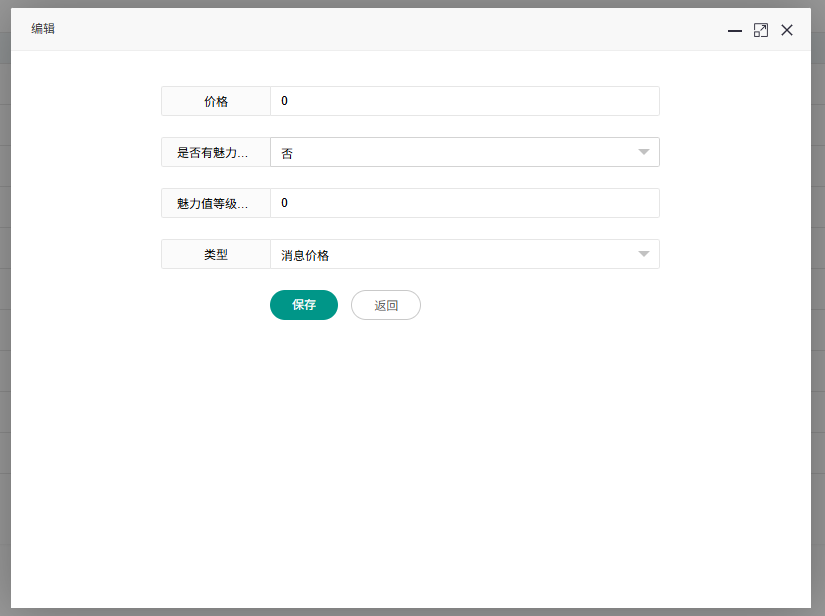The width and height of the screenshot is (825, 616).
Task: Click the 类型 field label
Action: tap(216, 254)
